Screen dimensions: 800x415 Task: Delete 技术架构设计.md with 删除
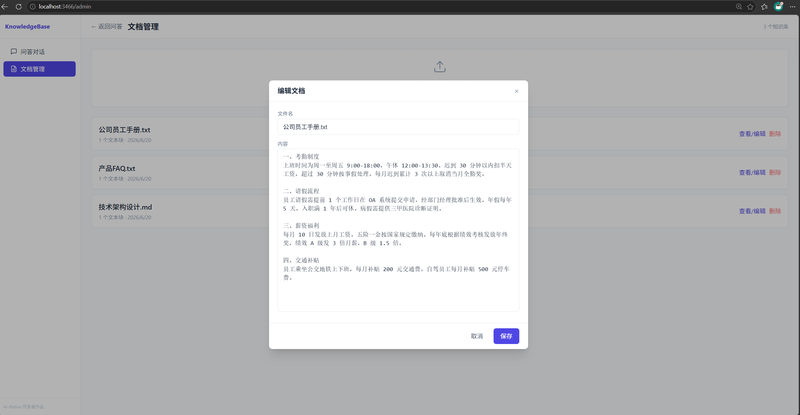click(775, 211)
